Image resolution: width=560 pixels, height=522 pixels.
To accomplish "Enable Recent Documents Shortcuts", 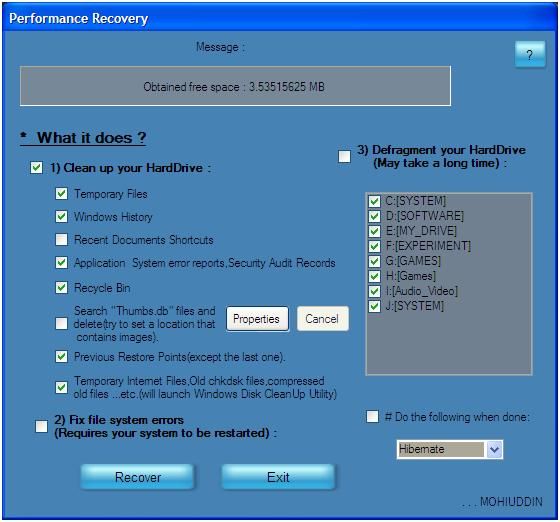I will pos(61,240).
